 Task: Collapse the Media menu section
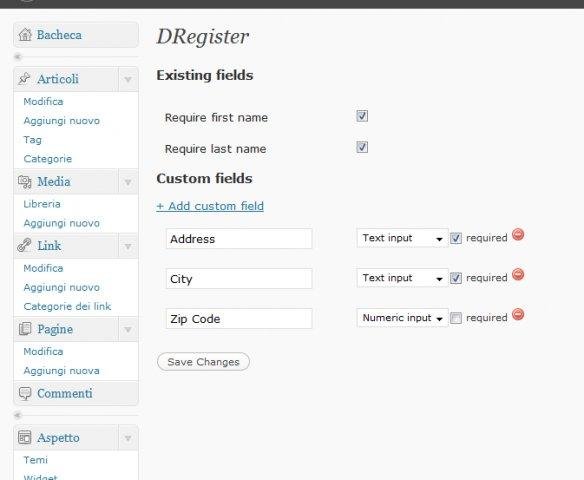pyautogui.click(x=128, y=182)
